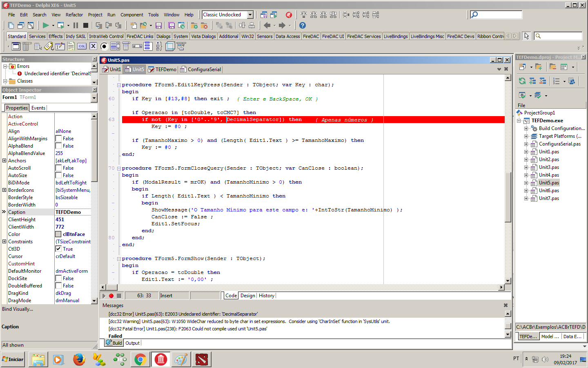Image resolution: width=588 pixels, height=368 pixels.
Task: Click the TButton OK component icon
Action: (x=82, y=46)
